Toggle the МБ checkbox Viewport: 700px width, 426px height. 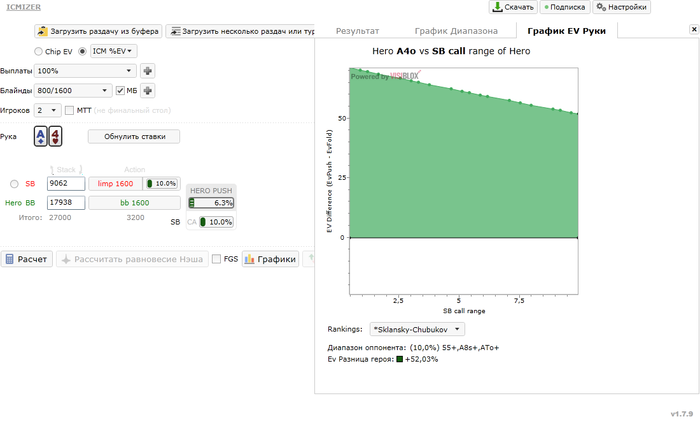(x=120, y=91)
